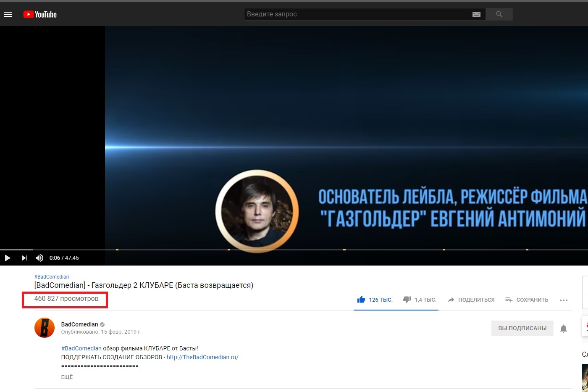Skip to the next video

click(x=24, y=258)
